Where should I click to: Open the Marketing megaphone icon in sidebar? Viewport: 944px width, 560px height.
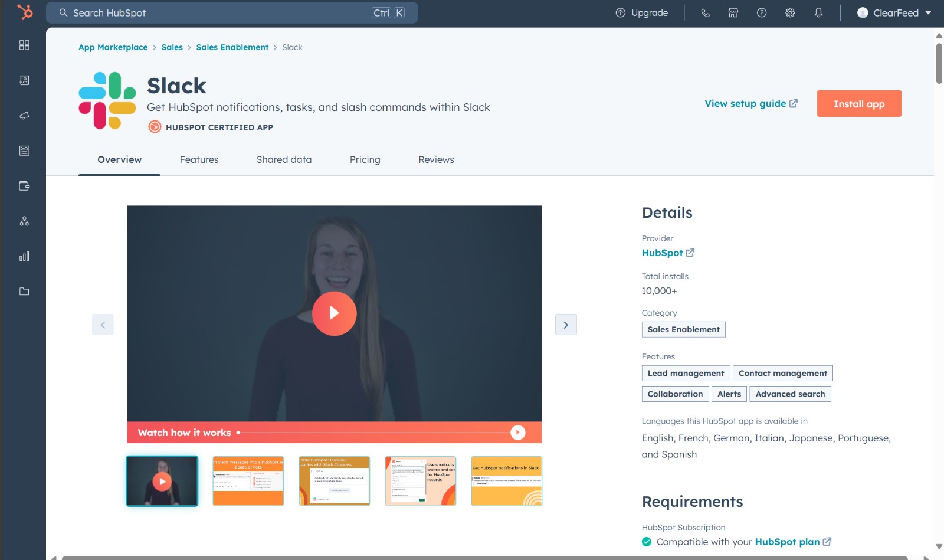point(24,116)
